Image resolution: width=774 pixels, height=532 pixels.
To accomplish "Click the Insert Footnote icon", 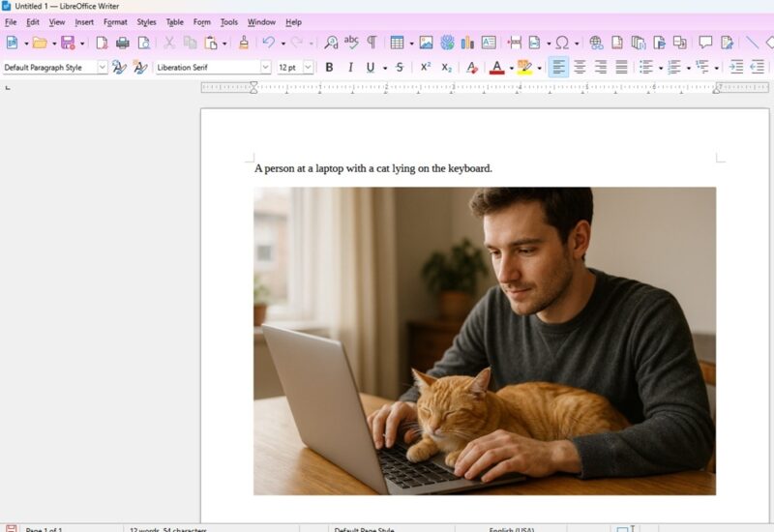I will pyautogui.click(x=617, y=43).
